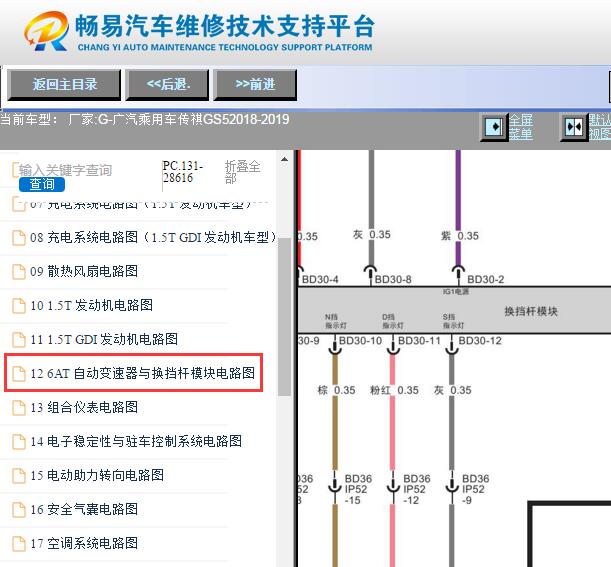This screenshot has width=611, height=567.
Task: Click the N挡指示灯 label
Action: 336,321
